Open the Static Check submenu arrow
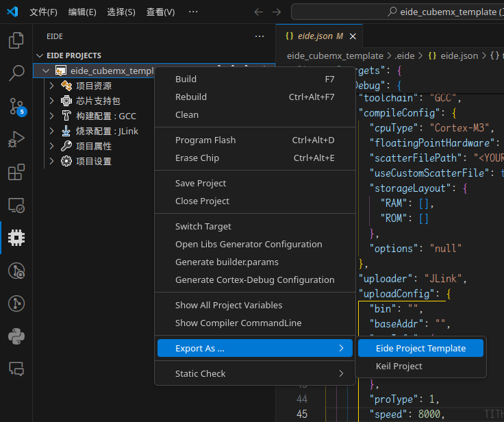 pyautogui.click(x=341, y=373)
